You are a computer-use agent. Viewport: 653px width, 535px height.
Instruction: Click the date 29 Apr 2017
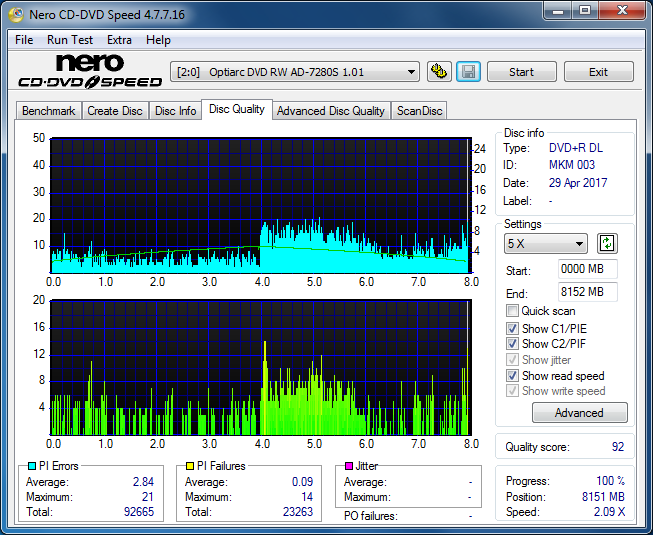click(x=578, y=182)
